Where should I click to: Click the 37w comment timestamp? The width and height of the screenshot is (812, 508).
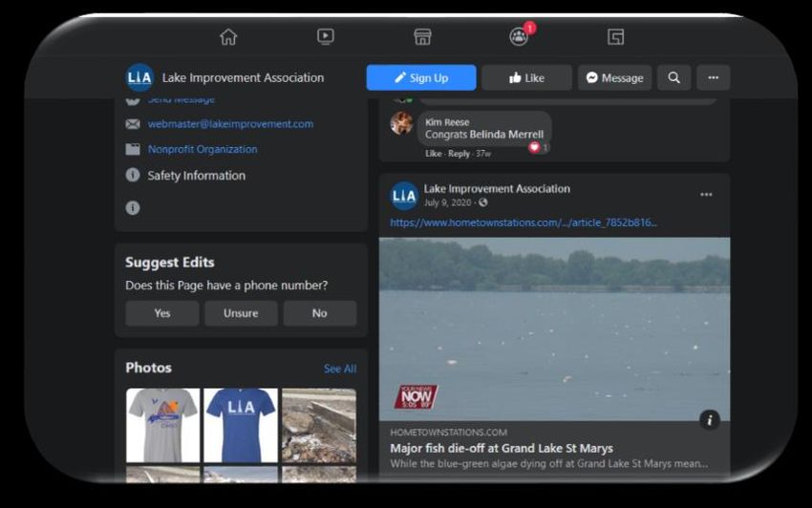coord(483,154)
